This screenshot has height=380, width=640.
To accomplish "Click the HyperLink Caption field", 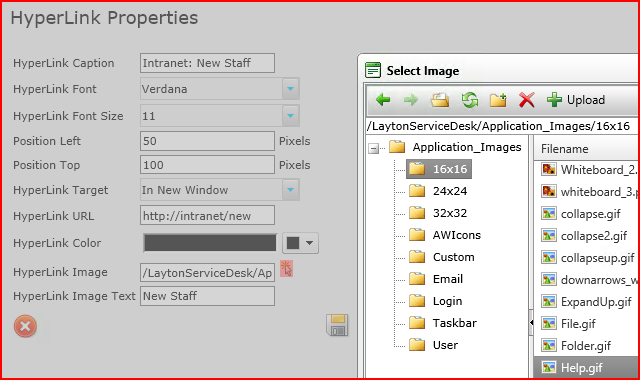I will point(207,63).
